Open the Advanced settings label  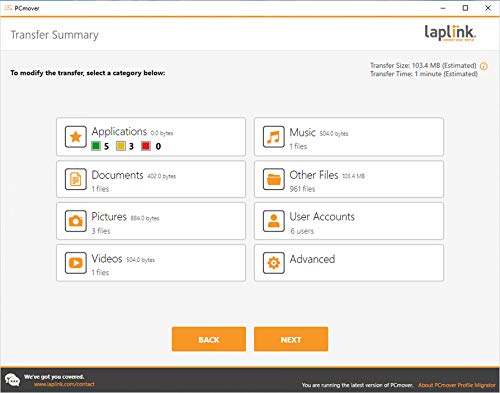tap(312, 259)
